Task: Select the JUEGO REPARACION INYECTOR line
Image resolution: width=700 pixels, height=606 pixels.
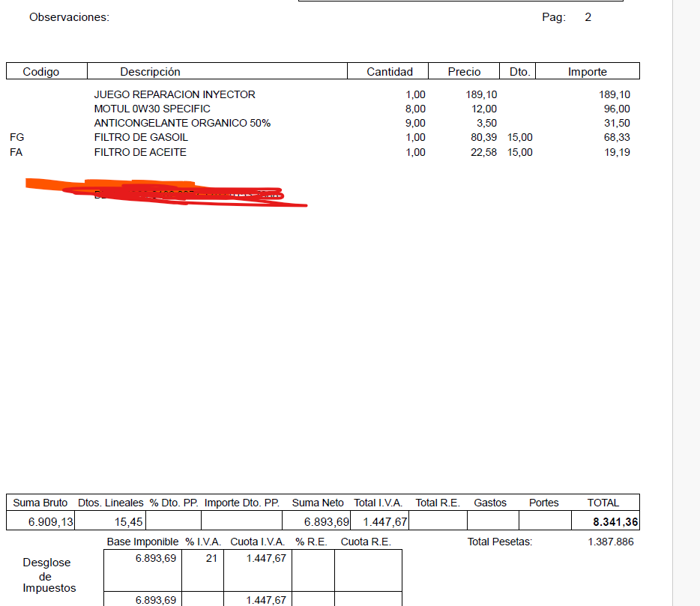Action: click(175, 94)
